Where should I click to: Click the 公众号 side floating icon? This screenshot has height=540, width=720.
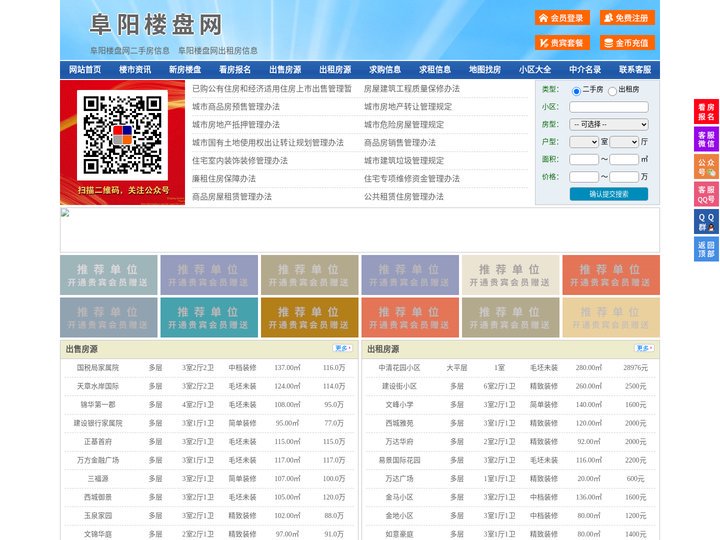[x=706, y=167]
